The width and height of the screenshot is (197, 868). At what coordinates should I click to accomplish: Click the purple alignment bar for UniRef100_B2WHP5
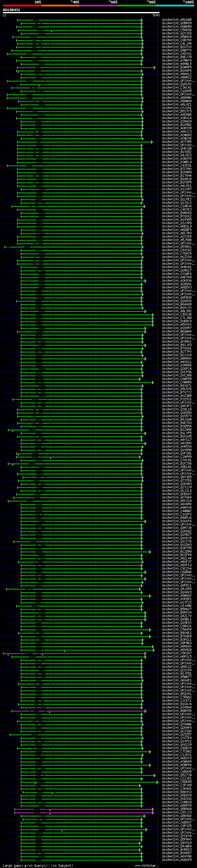coord(86,68)
